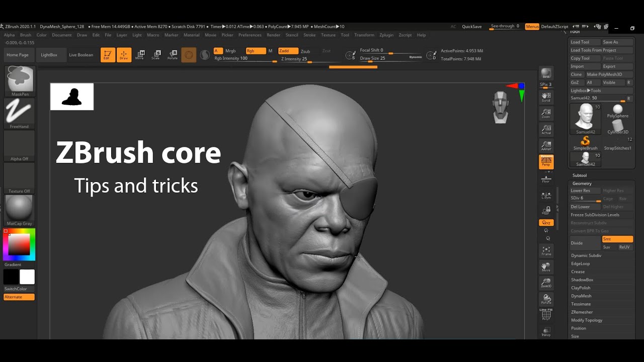Click the Zoom3D icon
644x362 pixels.
pos(546,283)
